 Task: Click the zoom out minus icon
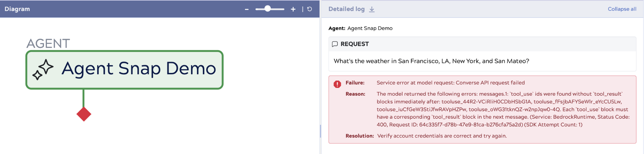(x=247, y=9)
